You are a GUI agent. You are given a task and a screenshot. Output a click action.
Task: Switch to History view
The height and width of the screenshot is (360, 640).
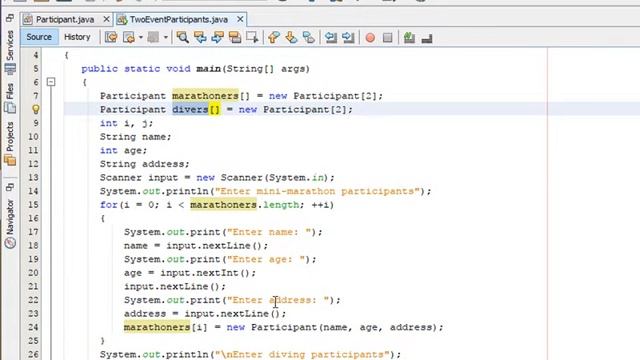(77, 37)
